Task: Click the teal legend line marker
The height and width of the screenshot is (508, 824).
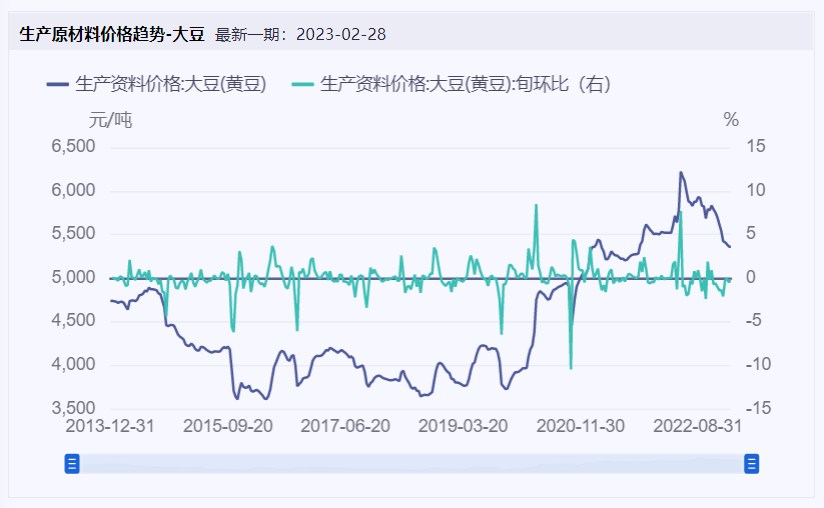Action: [x=302, y=85]
